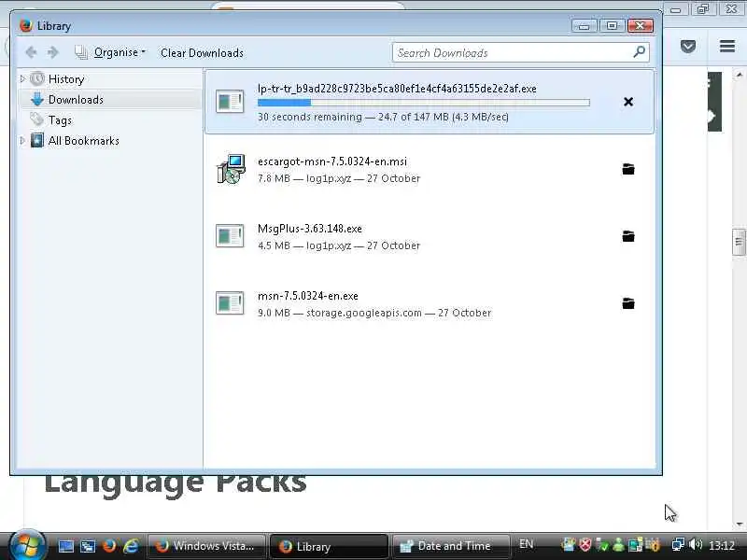The image size is (747, 560).
Task: Open the Windows Start orb
Action: pos(27,546)
